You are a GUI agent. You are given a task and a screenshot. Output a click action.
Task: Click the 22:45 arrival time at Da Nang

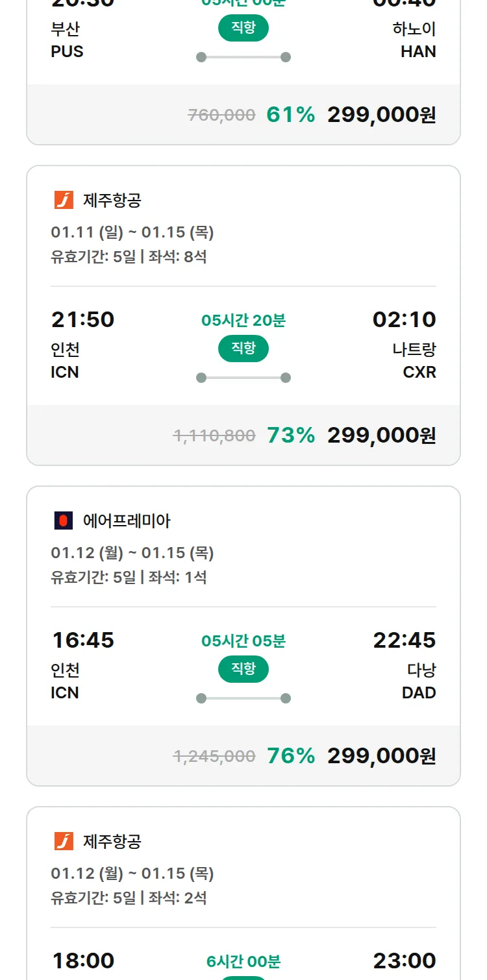(404, 640)
